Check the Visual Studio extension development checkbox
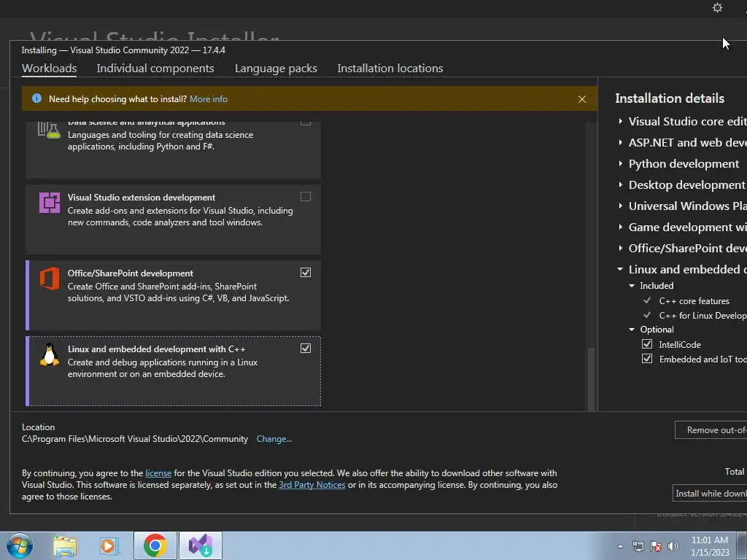Image resolution: width=747 pixels, height=560 pixels. point(306,197)
